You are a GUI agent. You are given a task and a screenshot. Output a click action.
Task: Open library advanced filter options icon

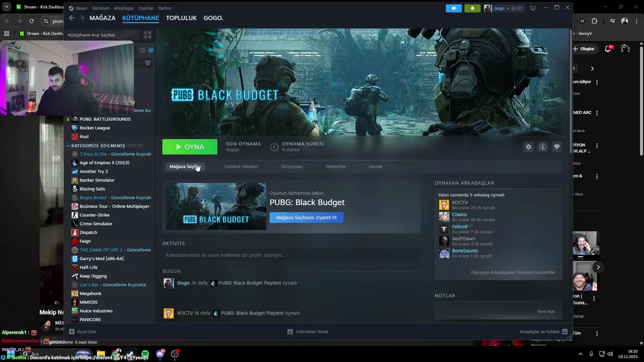click(147, 63)
